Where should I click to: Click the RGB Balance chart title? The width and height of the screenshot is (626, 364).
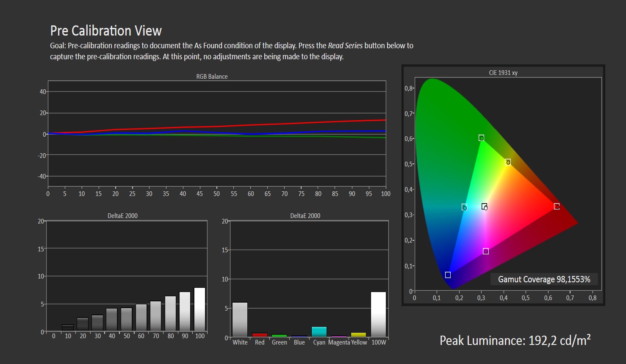pyautogui.click(x=212, y=77)
